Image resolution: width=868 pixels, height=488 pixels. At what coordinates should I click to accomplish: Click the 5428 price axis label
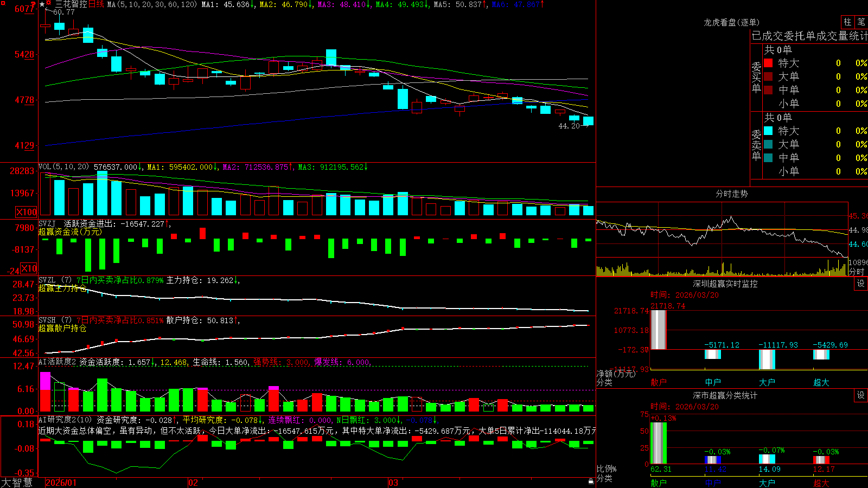[24, 54]
